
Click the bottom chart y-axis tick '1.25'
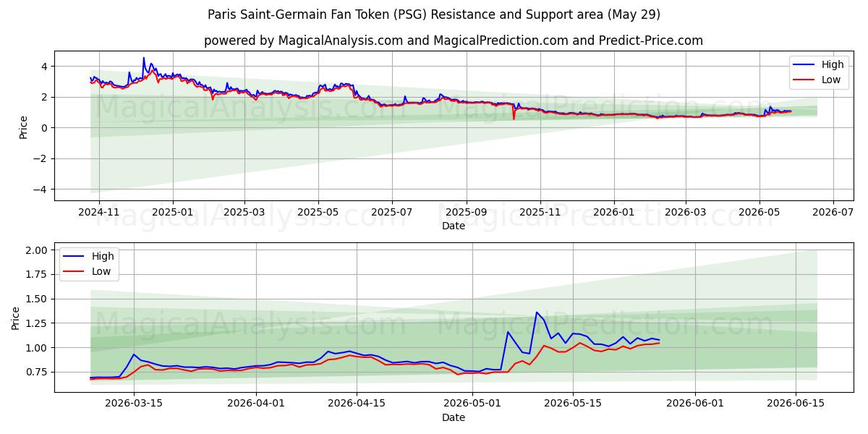[38, 323]
